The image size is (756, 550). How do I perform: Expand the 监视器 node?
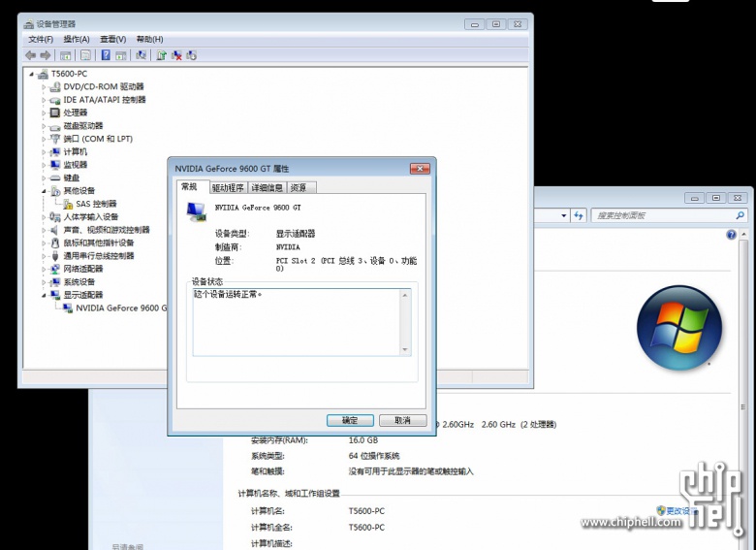tap(44, 165)
